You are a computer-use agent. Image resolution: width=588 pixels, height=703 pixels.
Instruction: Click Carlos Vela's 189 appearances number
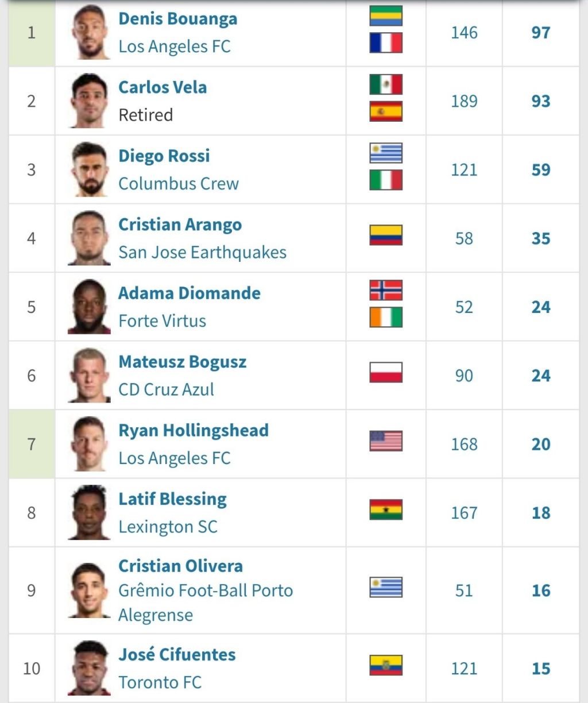click(464, 101)
